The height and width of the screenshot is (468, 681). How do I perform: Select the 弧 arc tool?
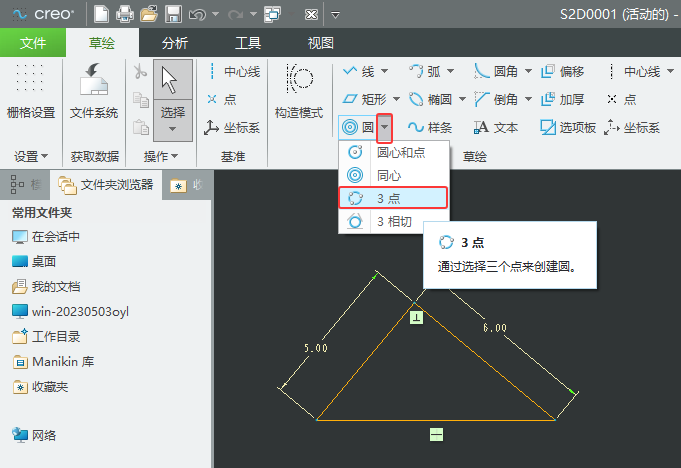pyautogui.click(x=425, y=71)
